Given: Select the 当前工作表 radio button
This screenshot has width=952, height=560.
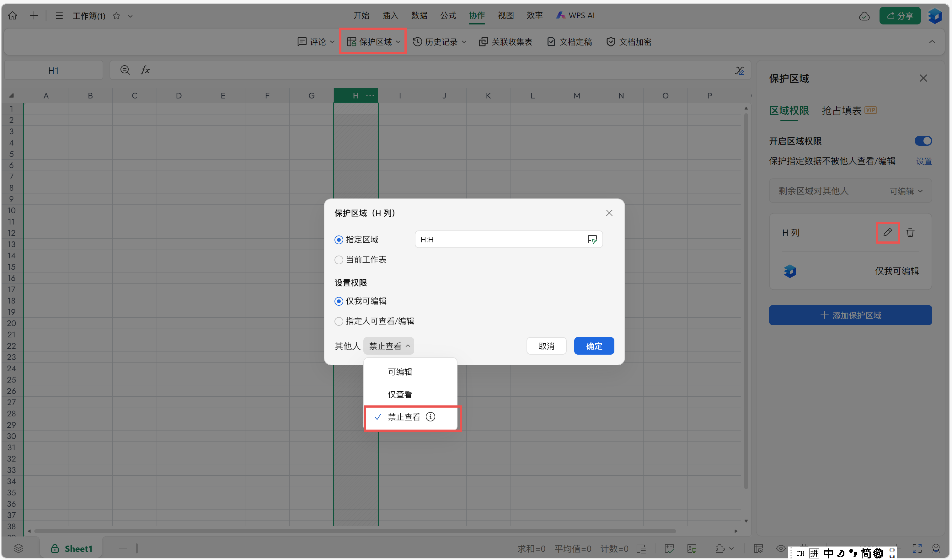Looking at the screenshot, I should 339,260.
